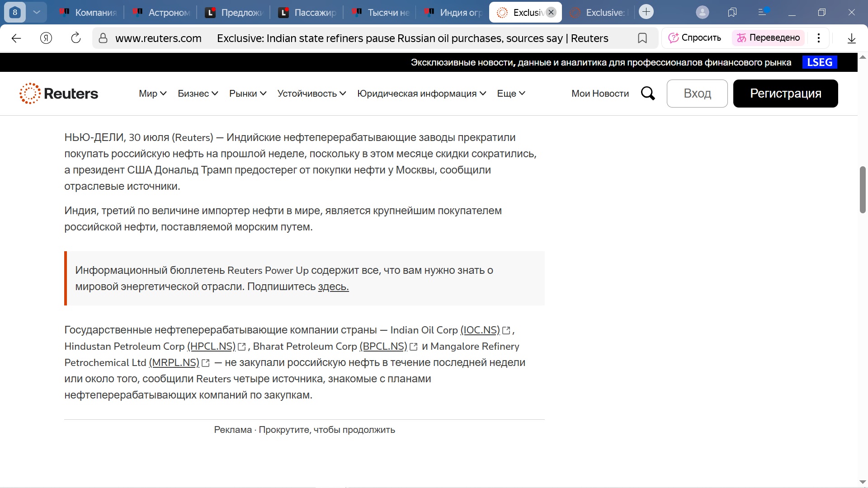Switch to the Тысячи не tab

coord(381,13)
